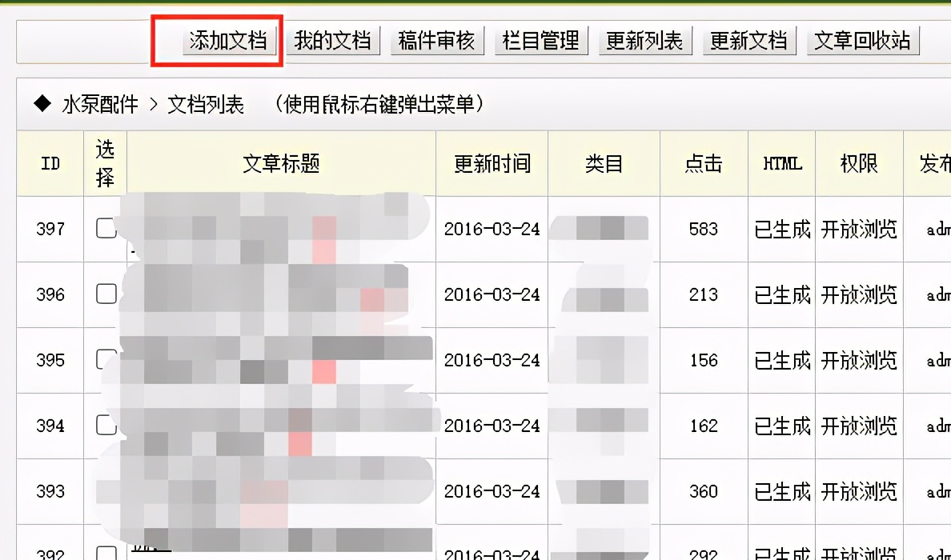The height and width of the screenshot is (560, 951).
Task: Click the 点击 column header
Action: [703, 163]
